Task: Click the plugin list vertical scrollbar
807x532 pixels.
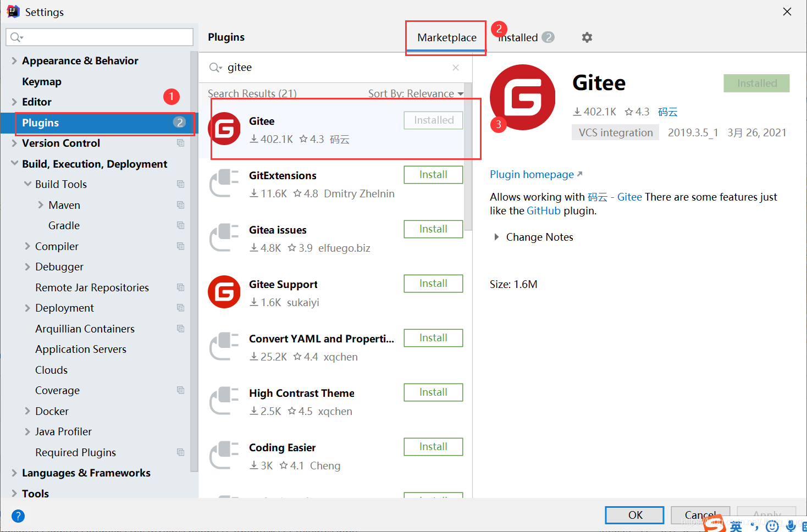Action: (468, 157)
